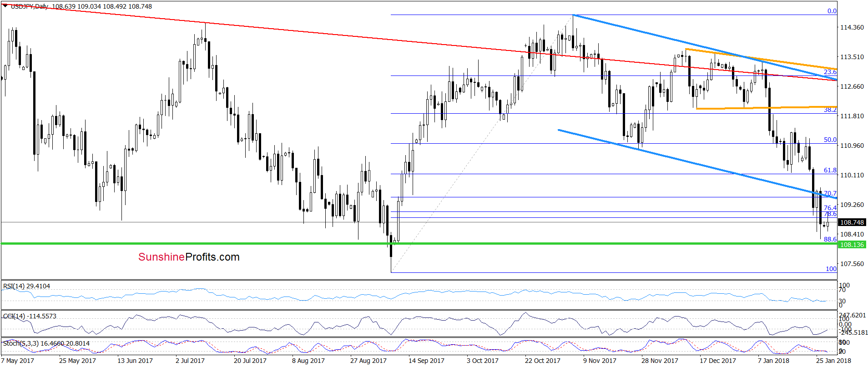Click the 7 Jan 2018 date label
The height and width of the screenshot is (367, 868).
(773, 361)
